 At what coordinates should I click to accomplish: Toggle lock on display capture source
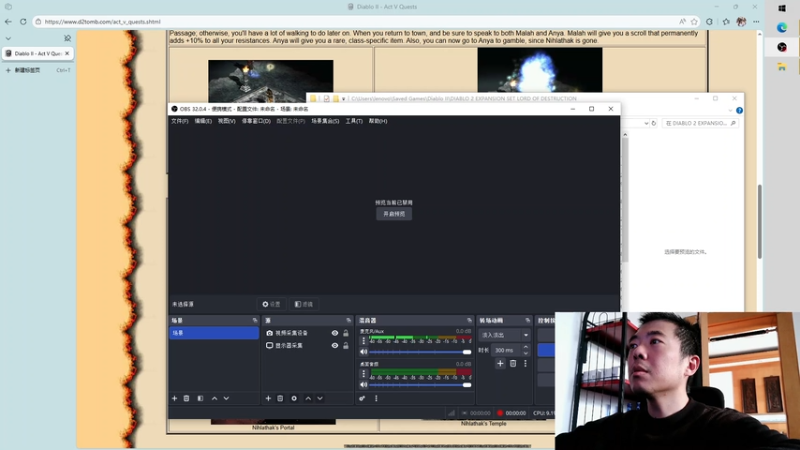tap(346, 345)
